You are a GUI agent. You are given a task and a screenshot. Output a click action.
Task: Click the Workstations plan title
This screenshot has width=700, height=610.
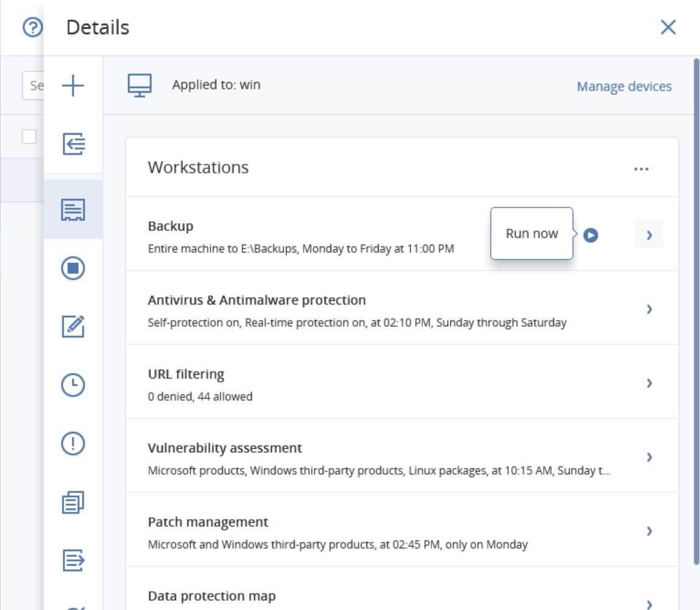pos(198,167)
